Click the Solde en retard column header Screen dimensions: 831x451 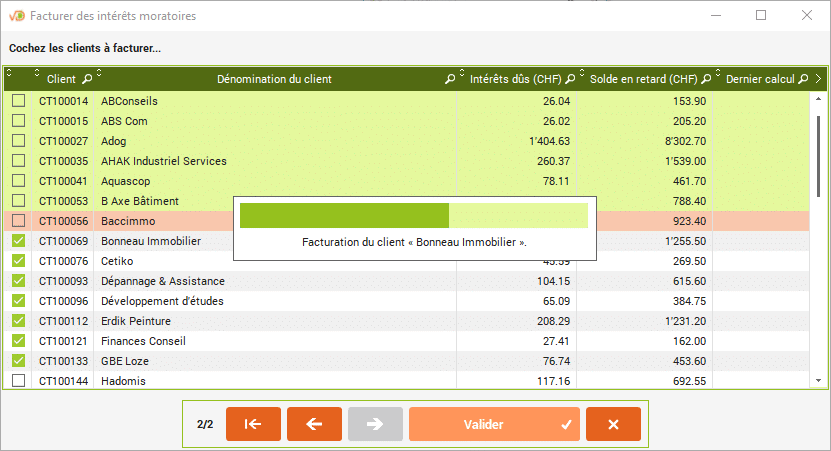(643, 79)
